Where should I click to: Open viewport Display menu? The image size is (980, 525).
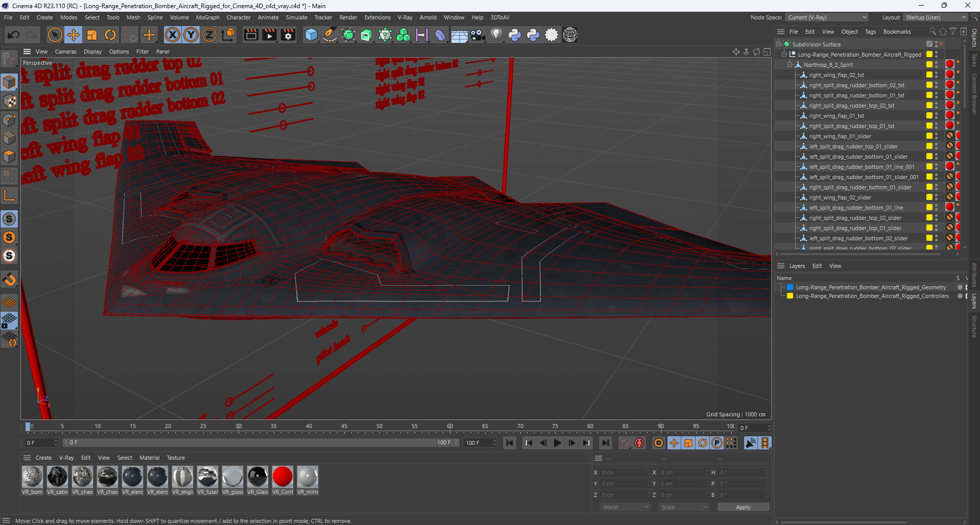92,52
